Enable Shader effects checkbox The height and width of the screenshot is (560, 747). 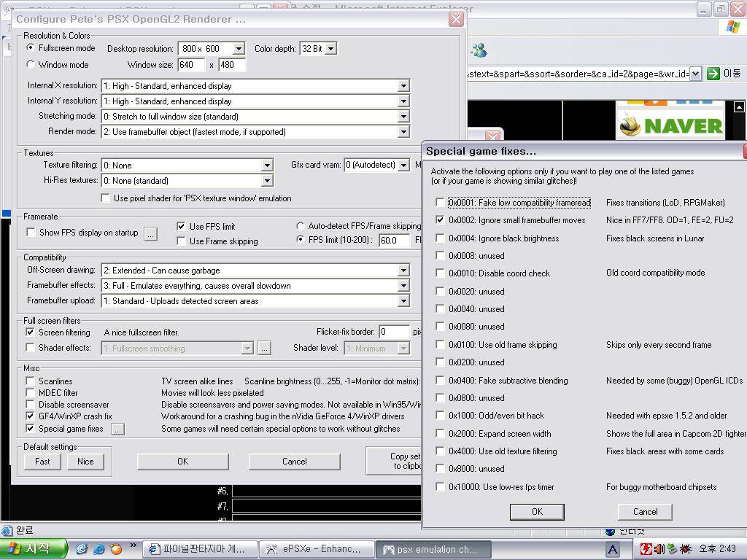click(30, 347)
